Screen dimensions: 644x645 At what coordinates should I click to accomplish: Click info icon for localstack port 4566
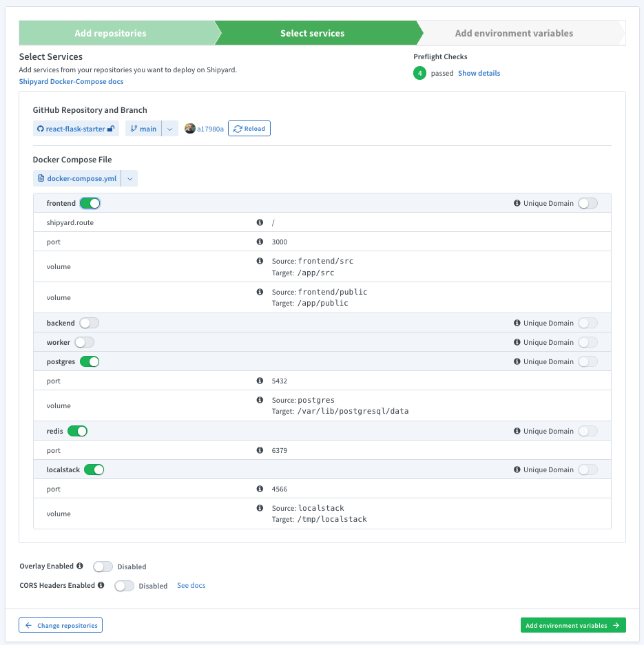point(260,489)
